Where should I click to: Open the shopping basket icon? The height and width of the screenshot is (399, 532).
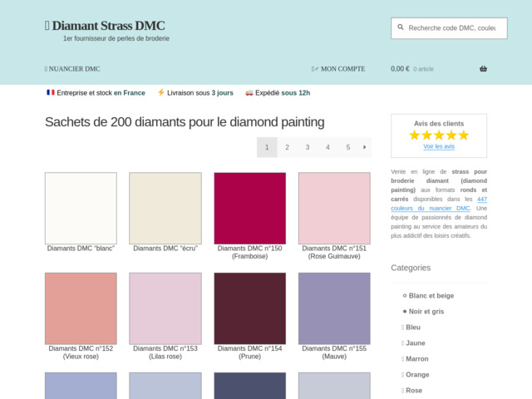point(483,69)
